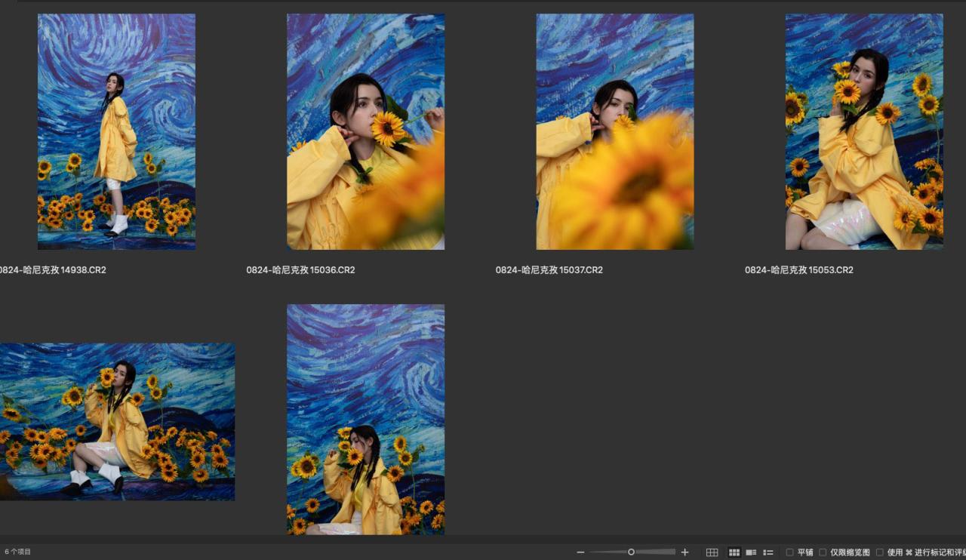
Task: Enable the 平铺 checkbox
Action: pyautogui.click(x=789, y=552)
